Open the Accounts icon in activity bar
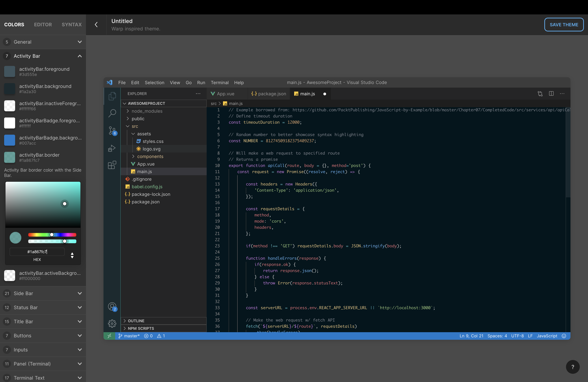The width and height of the screenshot is (588, 382). [x=112, y=306]
